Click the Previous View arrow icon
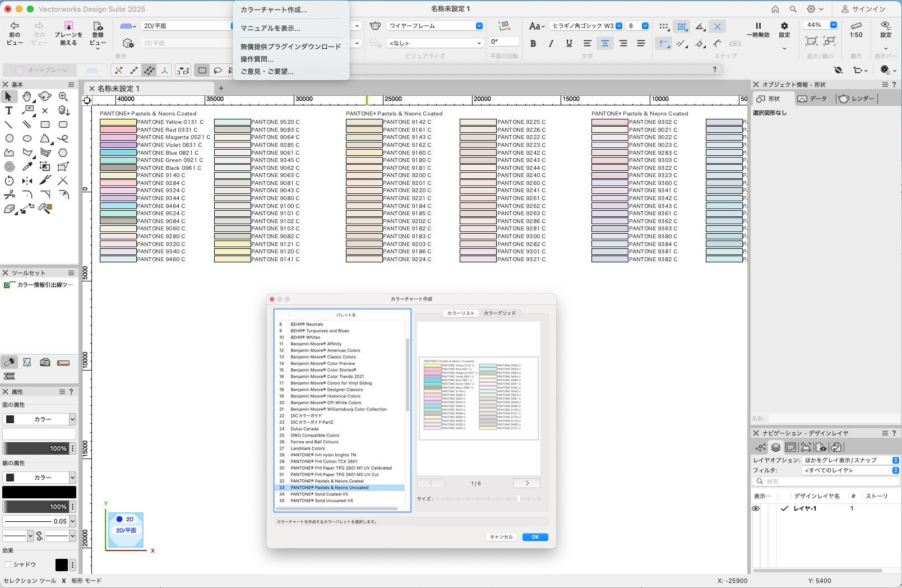The image size is (902, 588). [15, 26]
